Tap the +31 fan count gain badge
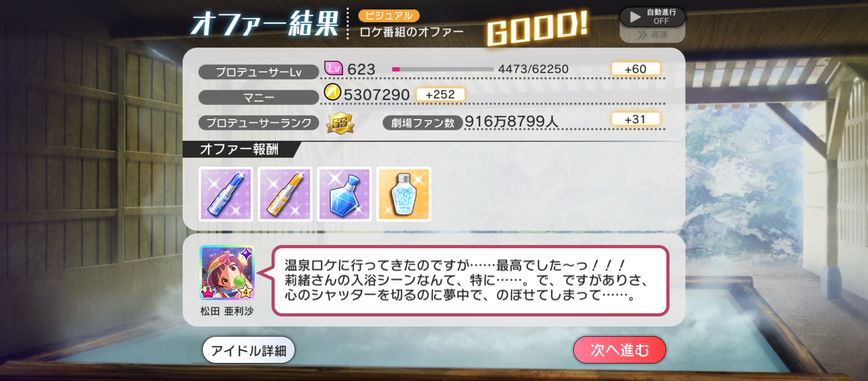The width and height of the screenshot is (868, 381). click(635, 119)
